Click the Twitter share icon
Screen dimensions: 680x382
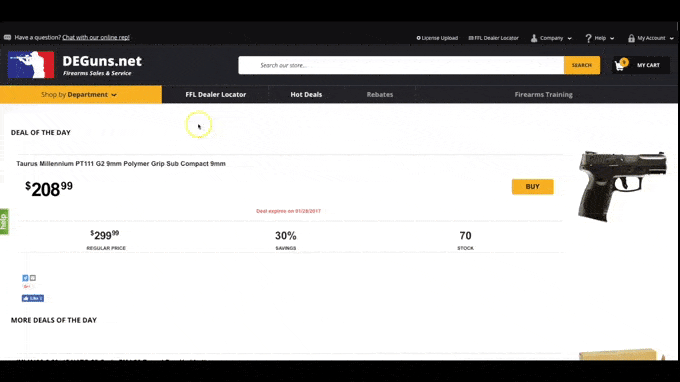coord(25,278)
